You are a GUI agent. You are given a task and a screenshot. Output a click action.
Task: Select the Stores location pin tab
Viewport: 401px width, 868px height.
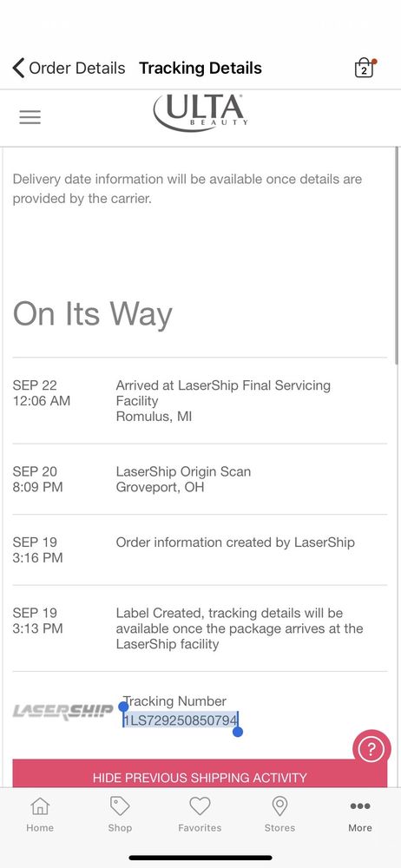pos(279,814)
